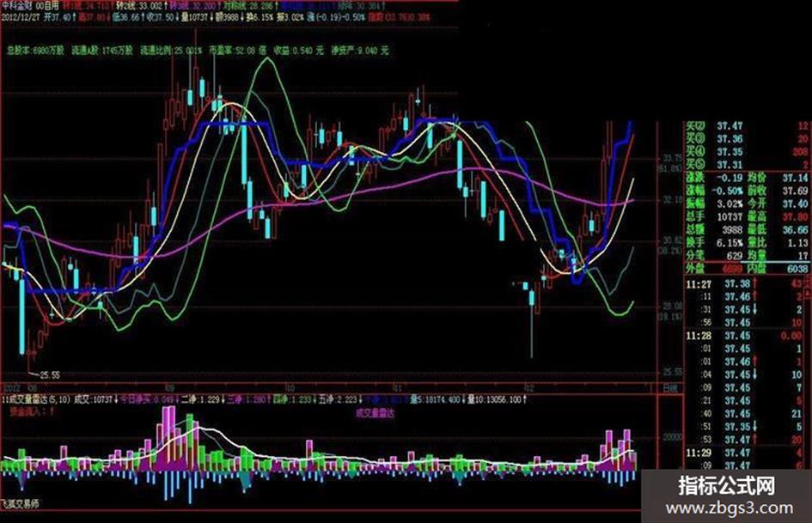
Task: Click the 买③ bid row priced 37.36
Action: [x=748, y=139]
